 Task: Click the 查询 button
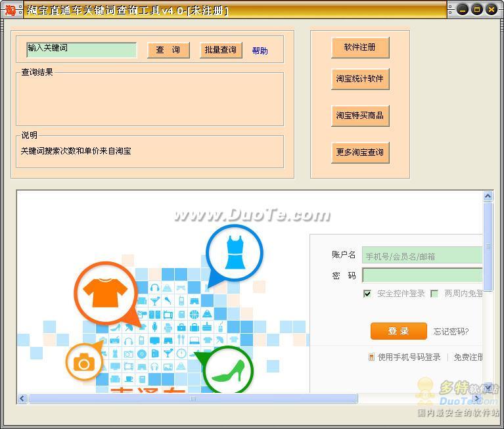point(168,50)
